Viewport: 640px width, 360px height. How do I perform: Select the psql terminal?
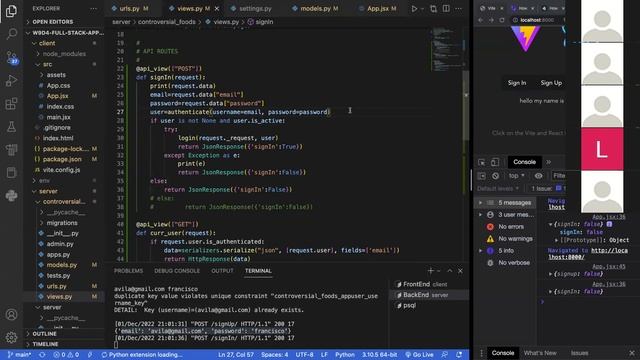coord(409,305)
